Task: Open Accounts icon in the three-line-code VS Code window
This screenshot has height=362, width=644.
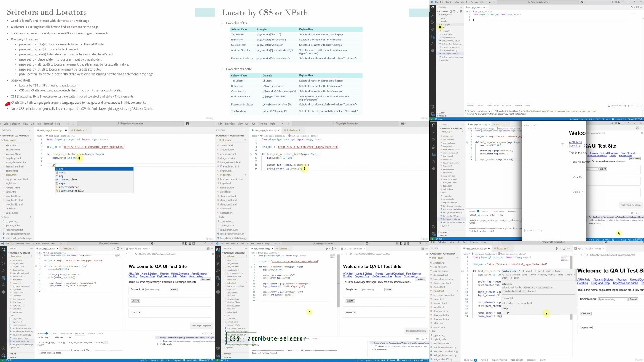Action: click(x=433, y=107)
